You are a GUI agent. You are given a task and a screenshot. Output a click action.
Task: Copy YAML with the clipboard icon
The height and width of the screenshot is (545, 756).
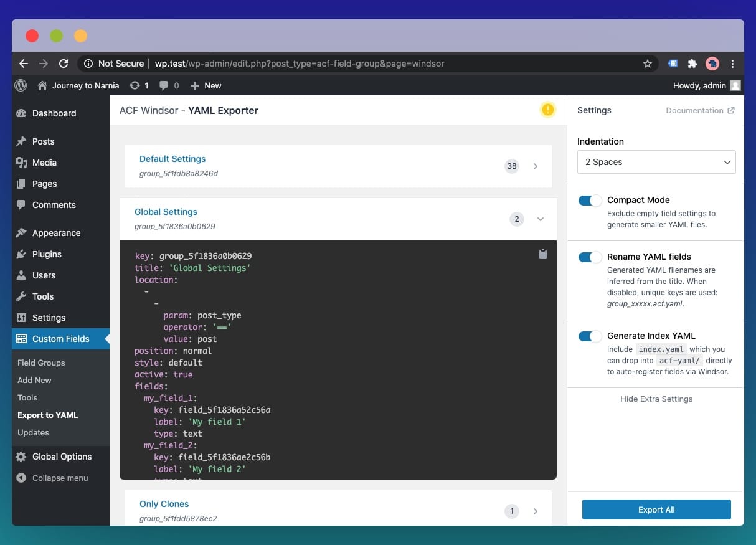(543, 254)
